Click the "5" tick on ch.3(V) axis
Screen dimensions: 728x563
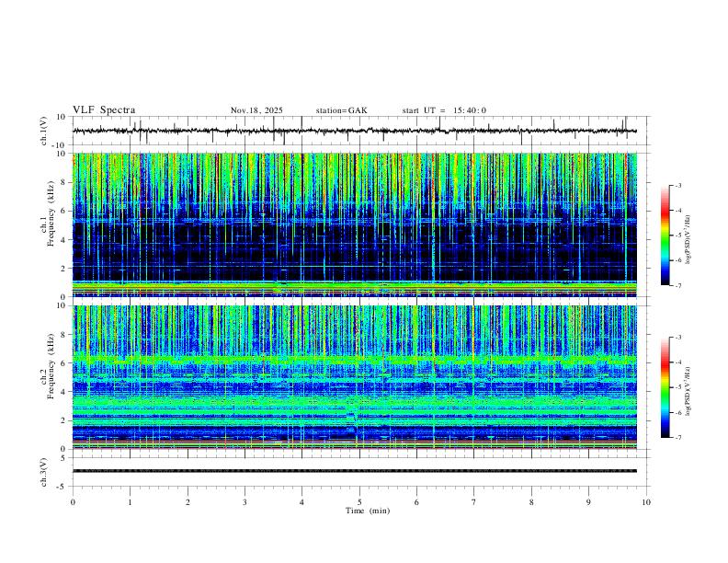[64, 458]
